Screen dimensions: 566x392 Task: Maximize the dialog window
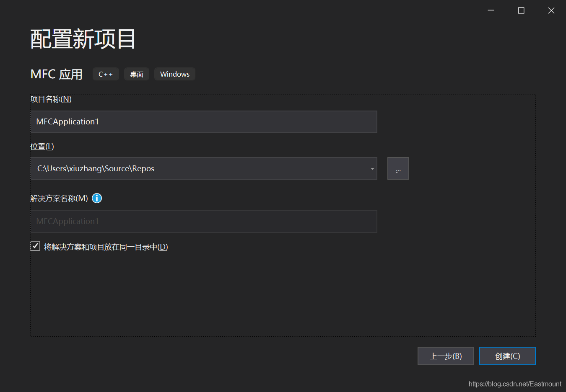point(521,10)
